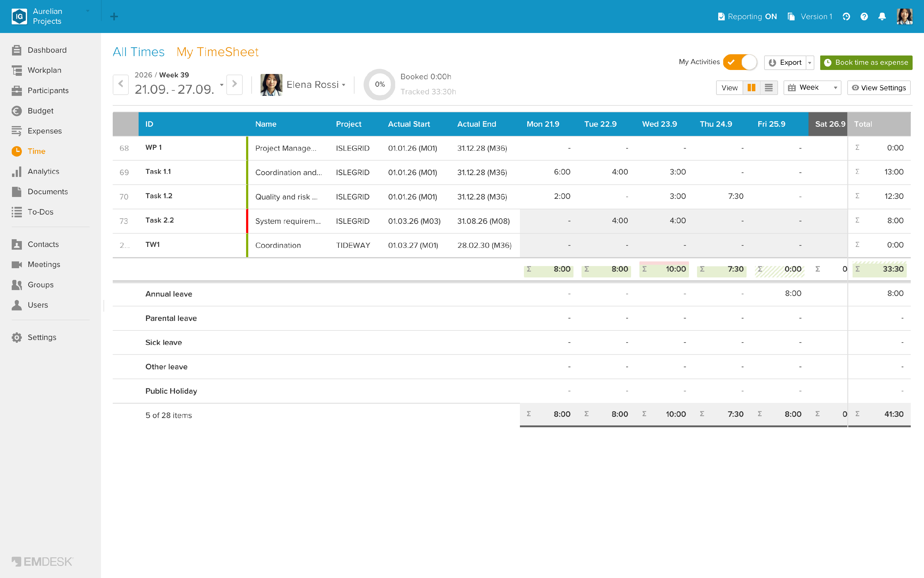Switch to column view layout
This screenshot has height=578, width=924.
click(x=751, y=88)
